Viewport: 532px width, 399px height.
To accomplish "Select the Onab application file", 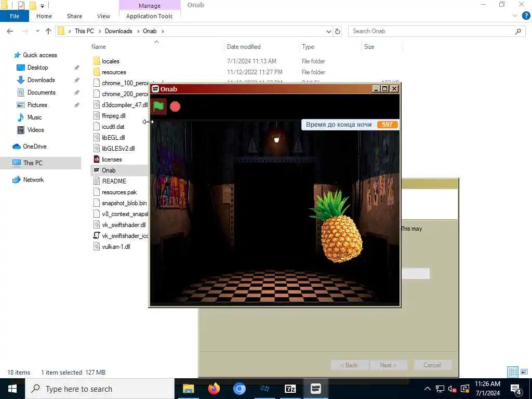I will (109, 170).
